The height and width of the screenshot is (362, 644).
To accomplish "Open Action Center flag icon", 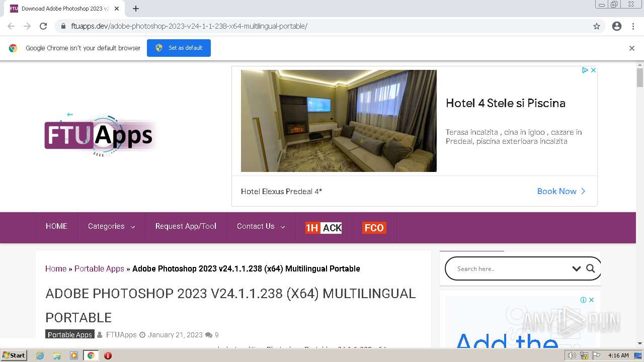I will coord(596,355).
